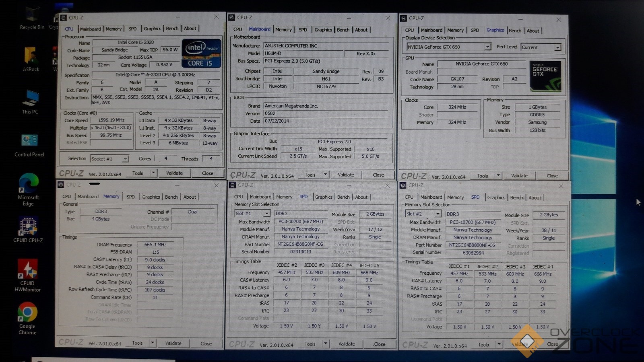Viewport: 644px width, 362px height.
Task: Open the NVIDIA GeForce GTX 650 display device dropdown
Action: 487,47
